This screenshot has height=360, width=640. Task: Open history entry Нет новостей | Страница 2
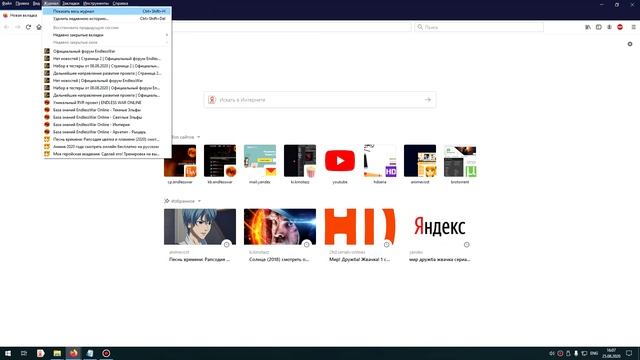tap(107, 58)
